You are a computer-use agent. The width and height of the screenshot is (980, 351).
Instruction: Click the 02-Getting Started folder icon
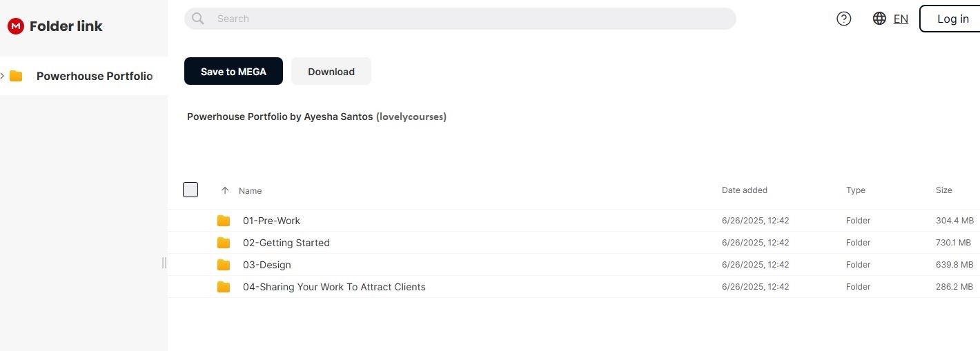click(224, 243)
